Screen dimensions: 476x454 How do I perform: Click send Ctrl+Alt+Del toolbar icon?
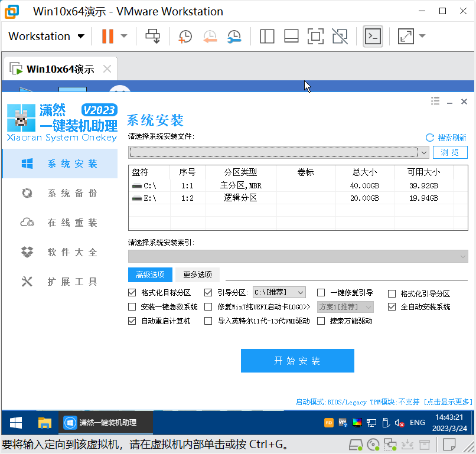click(x=153, y=37)
